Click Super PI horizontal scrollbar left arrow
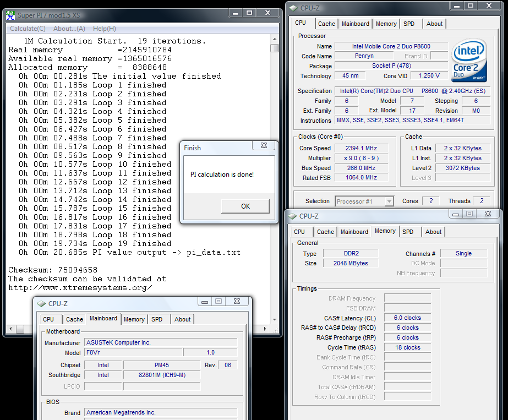The image size is (508, 420). (x=10, y=329)
